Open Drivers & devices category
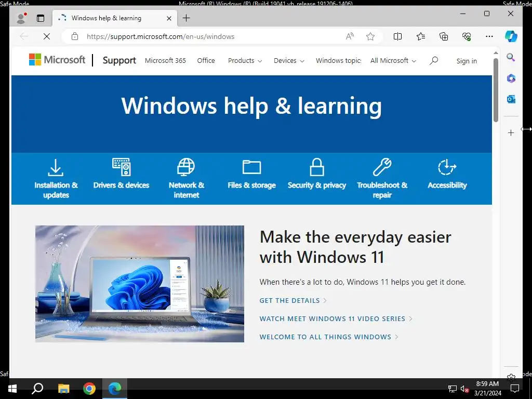532x399 pixels. [121, 174]
